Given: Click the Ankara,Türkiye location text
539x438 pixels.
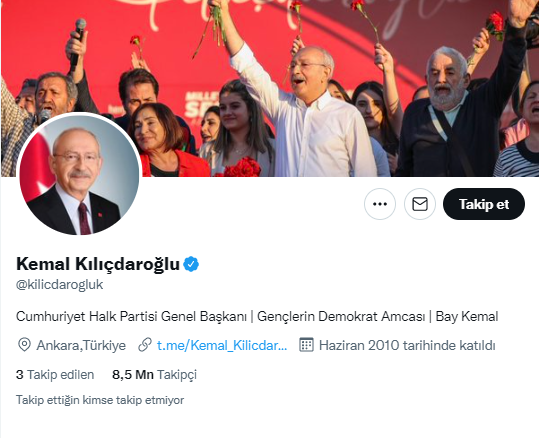Looking at the screenshot, I should (x=81, y=345).
